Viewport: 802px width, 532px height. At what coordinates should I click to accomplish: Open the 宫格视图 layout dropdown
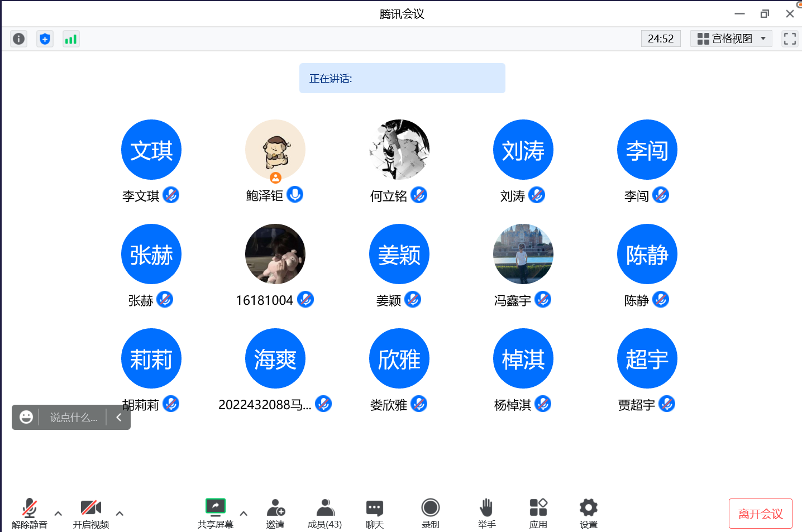731,39
